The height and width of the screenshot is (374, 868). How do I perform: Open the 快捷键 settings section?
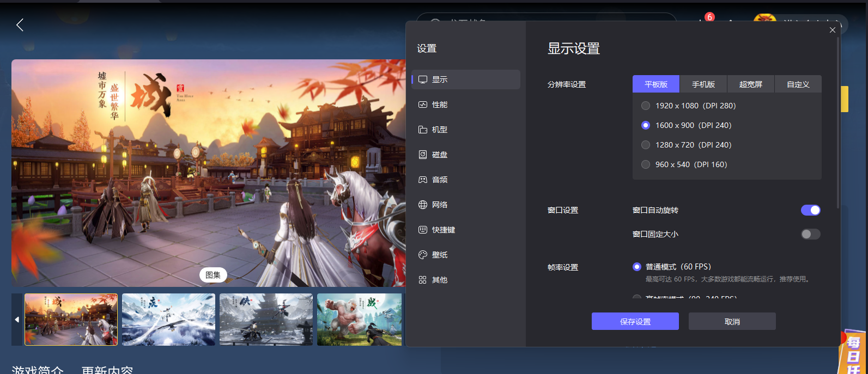466,230
